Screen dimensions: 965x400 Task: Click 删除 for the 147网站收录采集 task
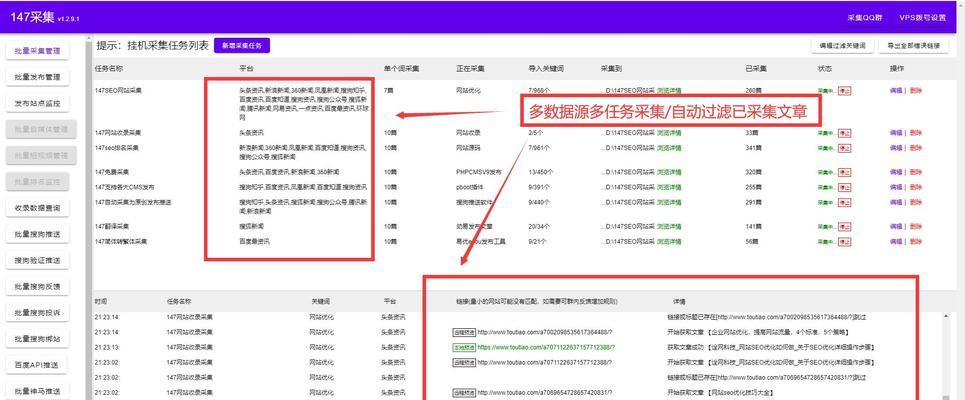point(915,132)
